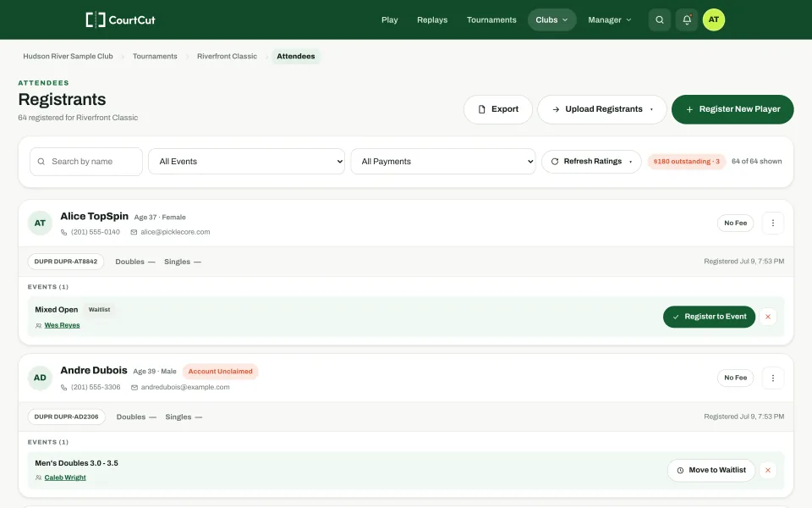
Task: Click Register to Event for Alice
Action: tap(709, 317)
